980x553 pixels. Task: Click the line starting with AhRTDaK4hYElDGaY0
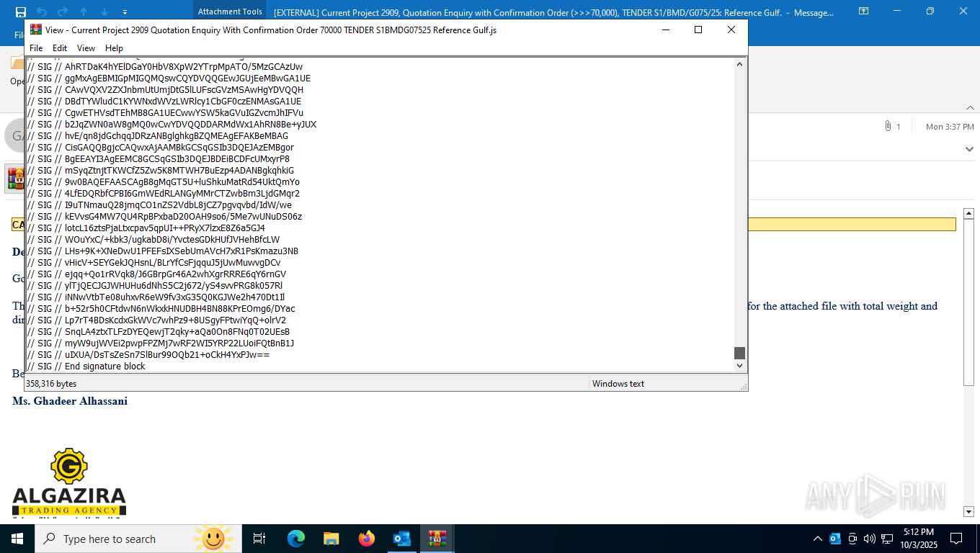pyautogui.click(x=165, y=67)
